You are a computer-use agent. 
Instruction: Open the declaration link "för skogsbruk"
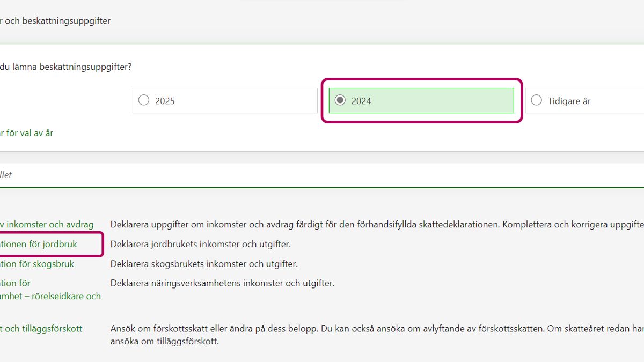[37, 264]
